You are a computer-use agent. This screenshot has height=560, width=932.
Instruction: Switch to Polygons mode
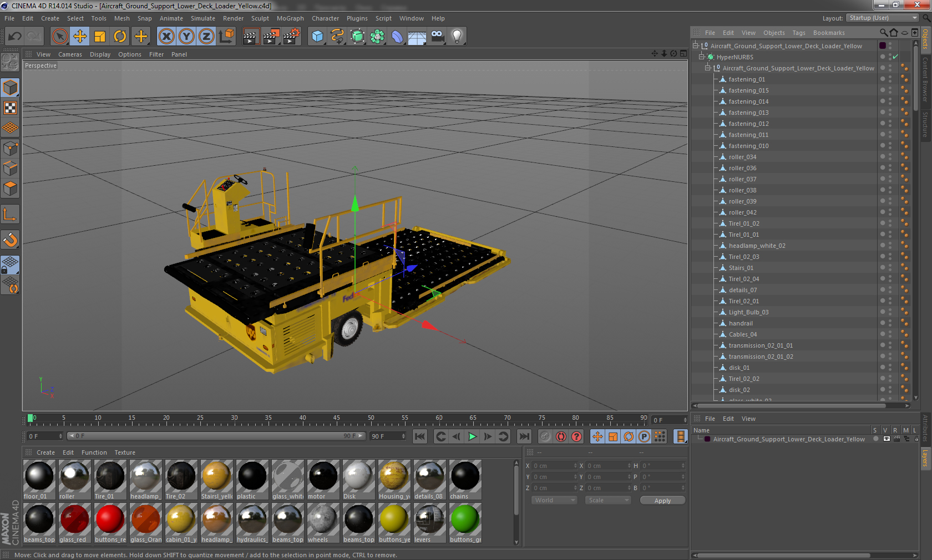tap(10, 189)
